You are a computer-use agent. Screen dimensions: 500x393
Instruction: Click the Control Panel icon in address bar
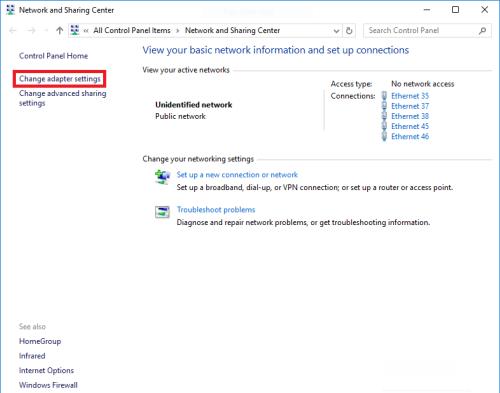tap(75, 30)
